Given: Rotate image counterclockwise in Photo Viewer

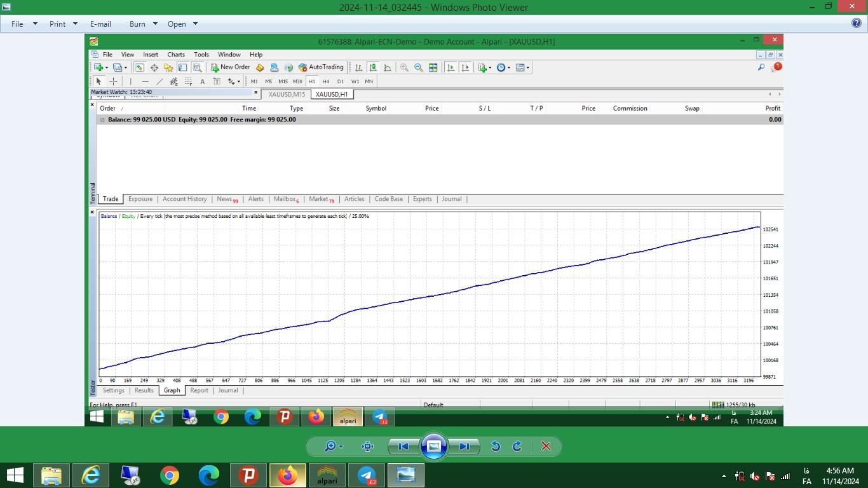Looking at the screenshot, I should pos(496,446).
